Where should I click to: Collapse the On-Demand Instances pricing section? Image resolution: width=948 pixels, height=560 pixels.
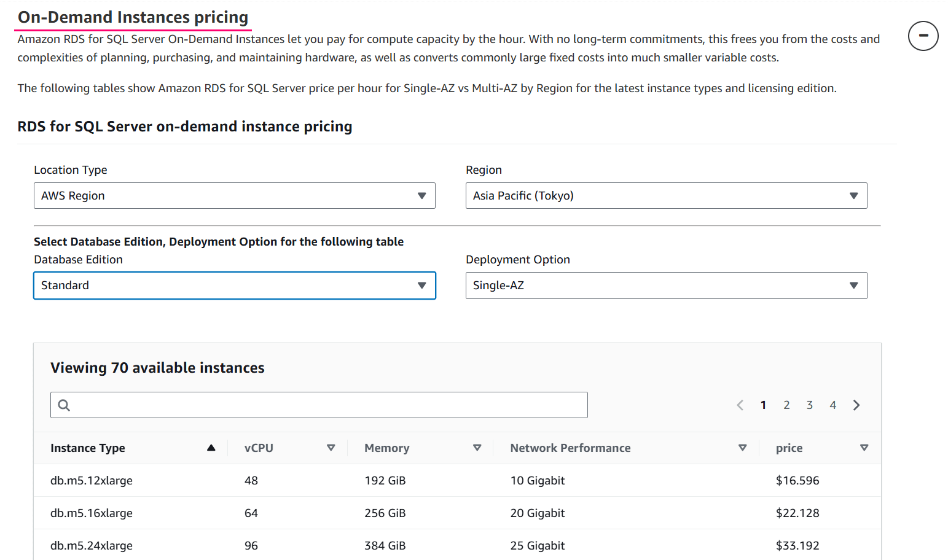923,36
